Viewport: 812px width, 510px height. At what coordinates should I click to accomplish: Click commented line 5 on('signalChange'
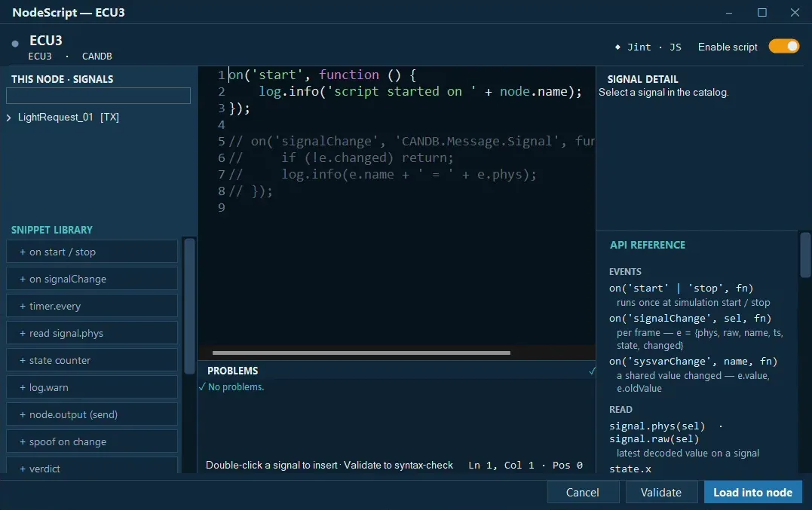pos(412,141)
